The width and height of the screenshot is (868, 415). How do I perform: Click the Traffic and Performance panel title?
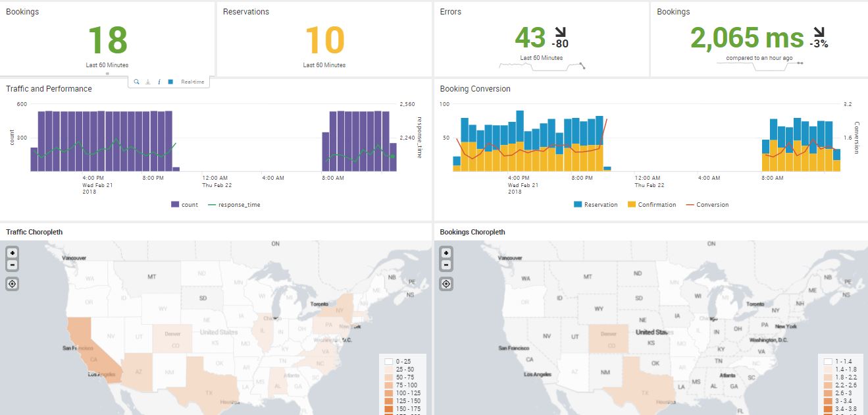pyautogui.click(x=49, y=89)
